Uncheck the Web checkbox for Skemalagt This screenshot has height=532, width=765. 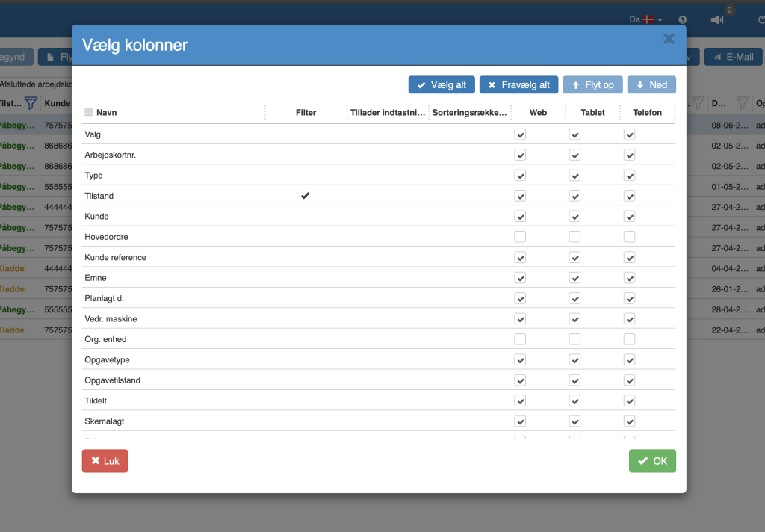click(x=520, y=421)
